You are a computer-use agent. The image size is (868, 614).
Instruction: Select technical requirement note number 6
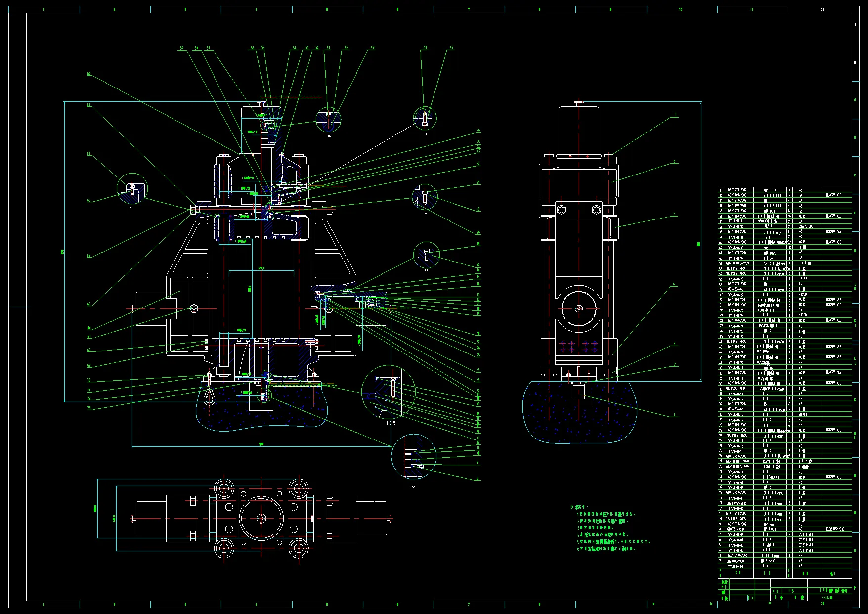pos(606,549)
